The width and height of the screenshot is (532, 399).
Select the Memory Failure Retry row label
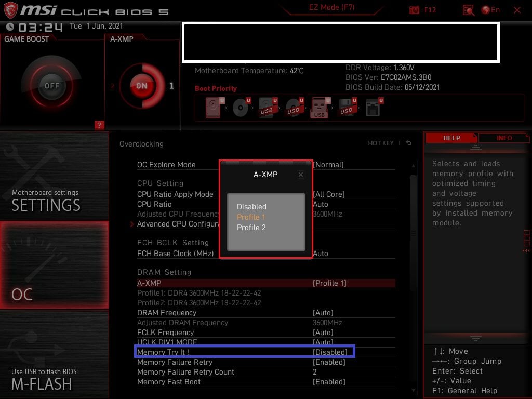pyautogui.click(x=175, y=362)
